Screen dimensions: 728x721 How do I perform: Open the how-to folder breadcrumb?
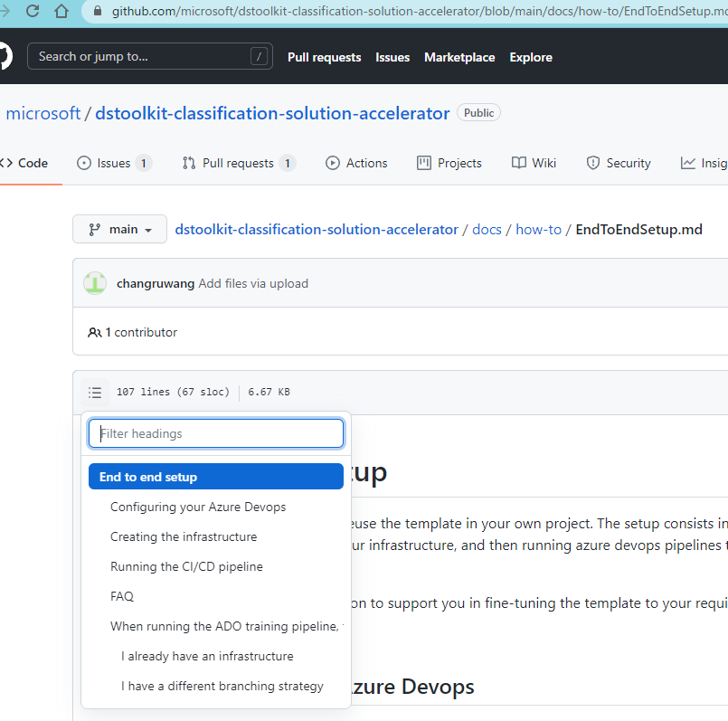[539, 230]
